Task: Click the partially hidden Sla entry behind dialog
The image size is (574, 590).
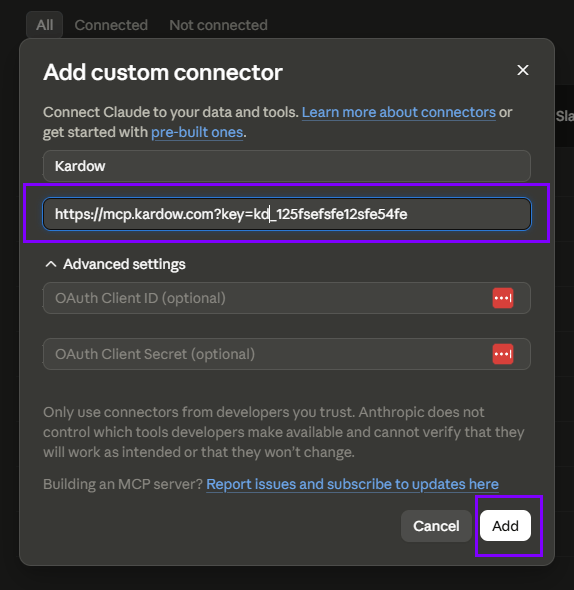Action: 565,116
